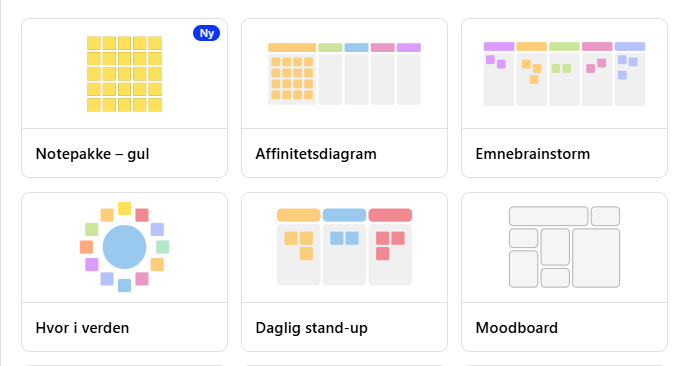Click the blue Ny badge
Image resolution: width=682 pixels, height=366 pixels.
[207, 33]
